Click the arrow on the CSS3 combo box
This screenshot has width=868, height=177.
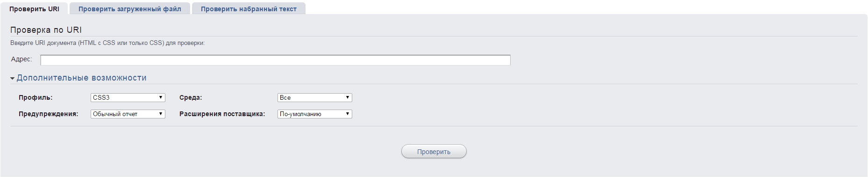pyautogui.click(x=161, y=97)
